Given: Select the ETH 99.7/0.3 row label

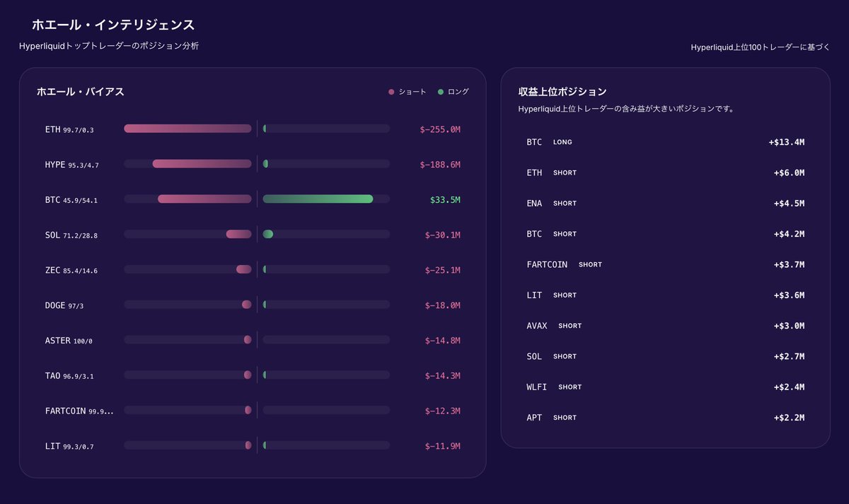Looking at the screenshot, I should point(69,129).
